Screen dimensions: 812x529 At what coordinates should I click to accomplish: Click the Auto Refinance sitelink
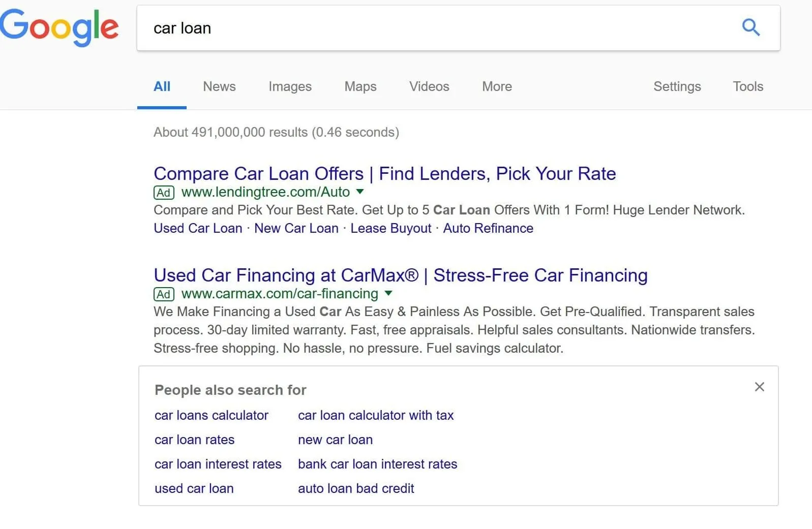(488, 229)
